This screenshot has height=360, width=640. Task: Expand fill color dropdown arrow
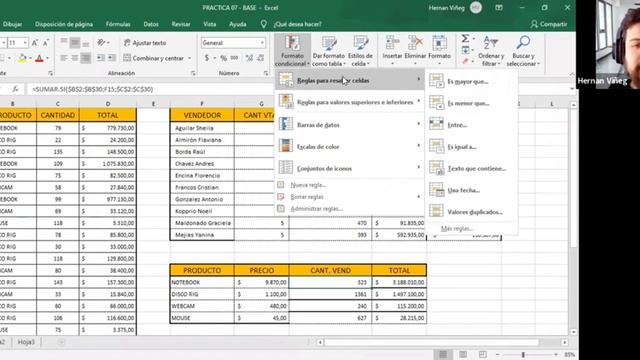point(30,58)
